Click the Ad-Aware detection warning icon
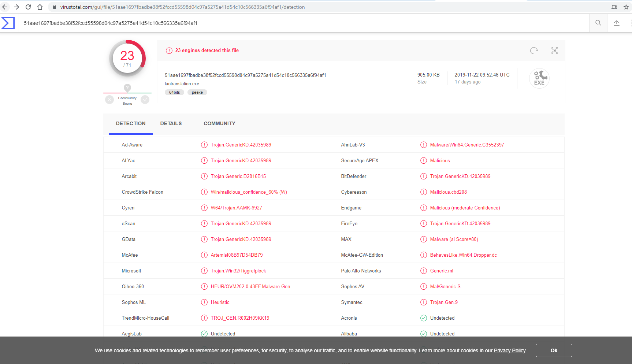This screenshot has height=364, width=632. [x=204, y=145]
